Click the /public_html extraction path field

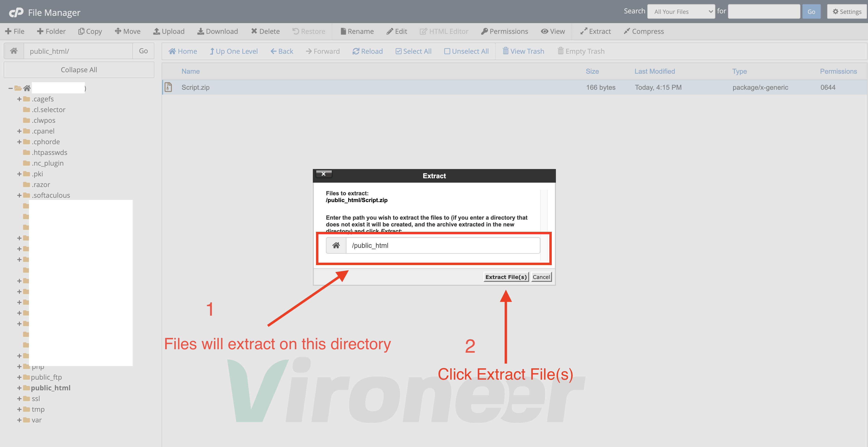pos(442,245)
